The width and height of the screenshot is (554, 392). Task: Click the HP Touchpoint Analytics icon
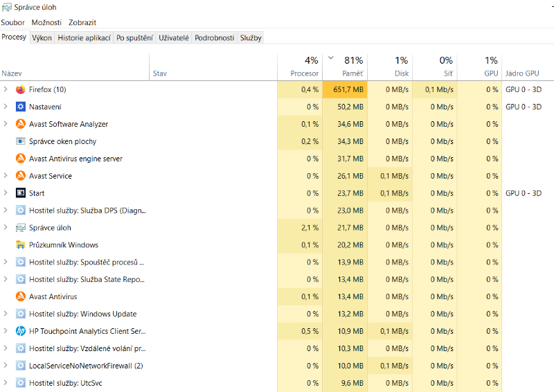[21, 331]
